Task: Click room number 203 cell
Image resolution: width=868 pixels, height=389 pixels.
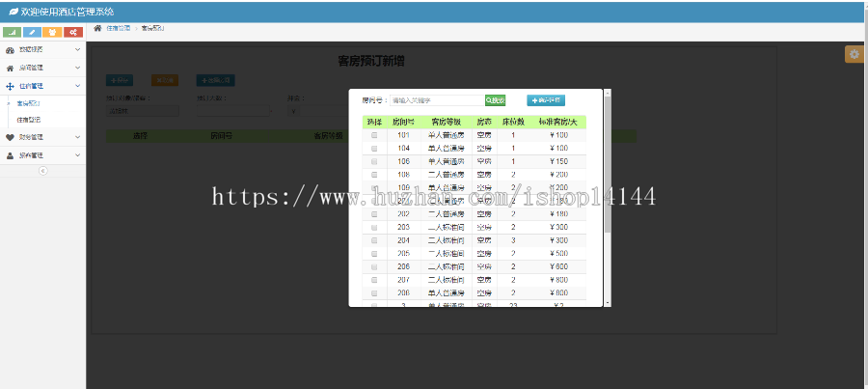Action: tap(403, 227)
